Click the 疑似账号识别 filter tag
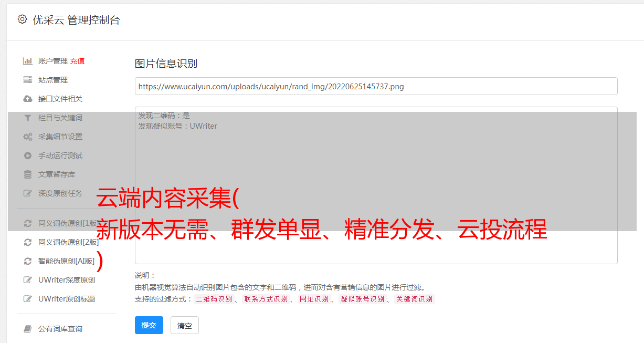This screenshot has width=644, height=343. [362, 299]
